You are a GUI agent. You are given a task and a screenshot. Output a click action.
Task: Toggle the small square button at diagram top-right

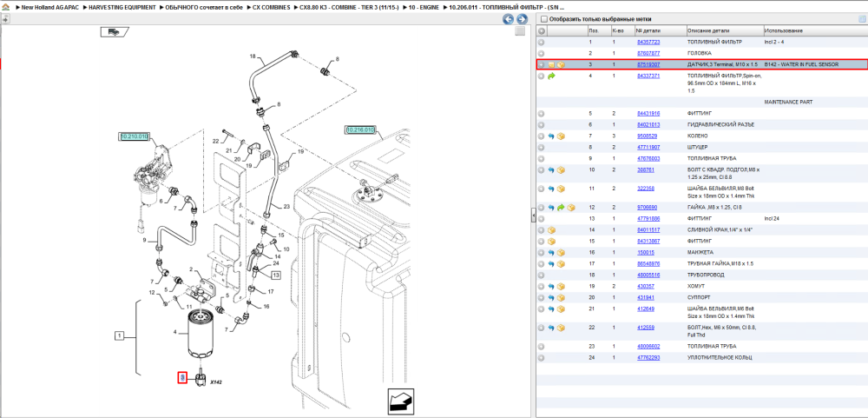point(520,31)
